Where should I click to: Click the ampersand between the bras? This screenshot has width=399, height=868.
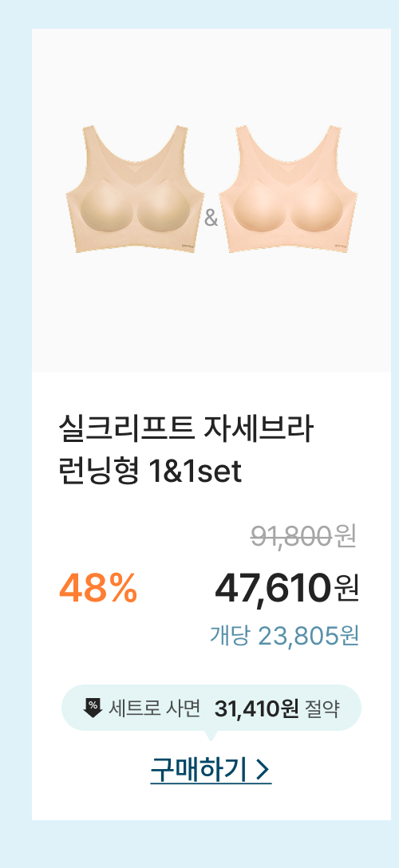(x=211, y=219)
